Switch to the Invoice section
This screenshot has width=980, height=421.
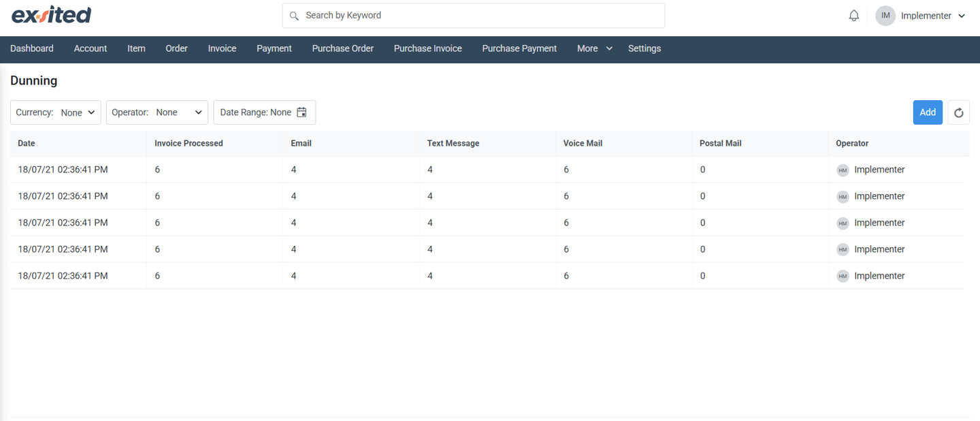click(x=222, y=48)
